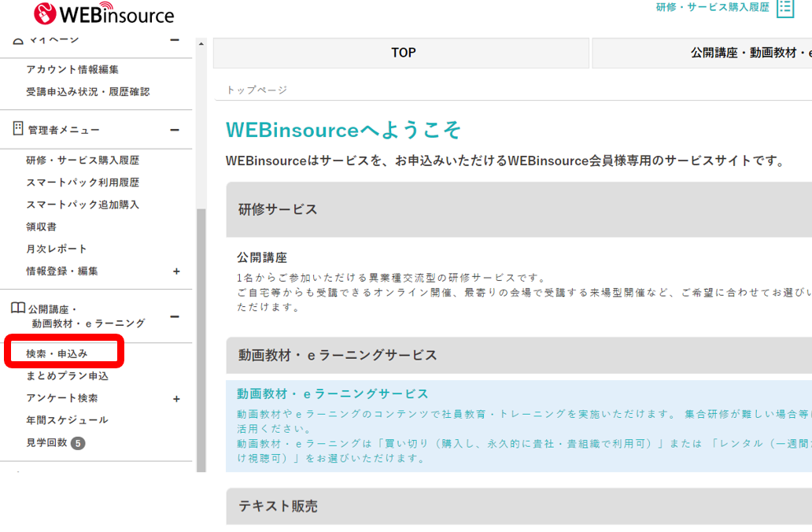Click the open book icon beside 公開講座
Image resolution: width=812 pixels, height=532 pixels.
[x=18, y=308]
